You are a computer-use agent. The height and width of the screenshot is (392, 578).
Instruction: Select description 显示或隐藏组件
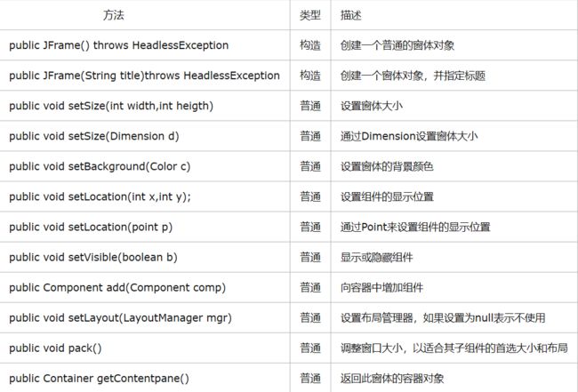pos(377,257)
